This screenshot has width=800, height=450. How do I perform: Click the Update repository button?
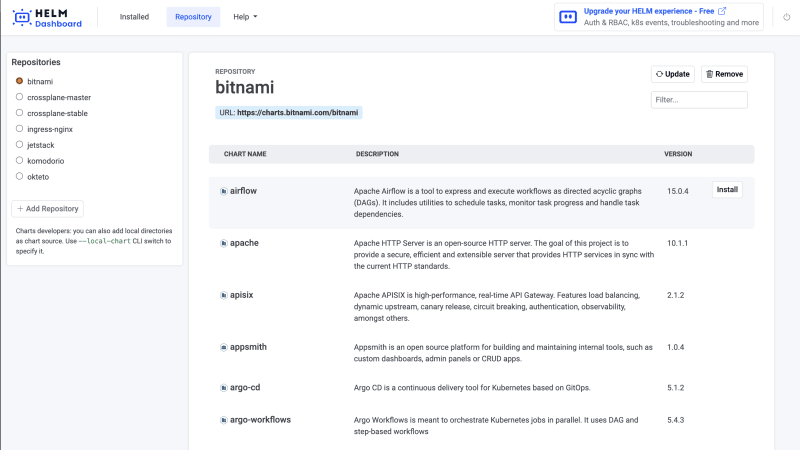[672, 74]
